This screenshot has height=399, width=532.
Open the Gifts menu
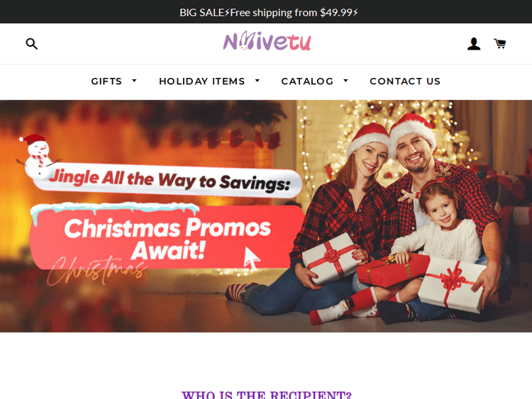[x=106, y=82]
